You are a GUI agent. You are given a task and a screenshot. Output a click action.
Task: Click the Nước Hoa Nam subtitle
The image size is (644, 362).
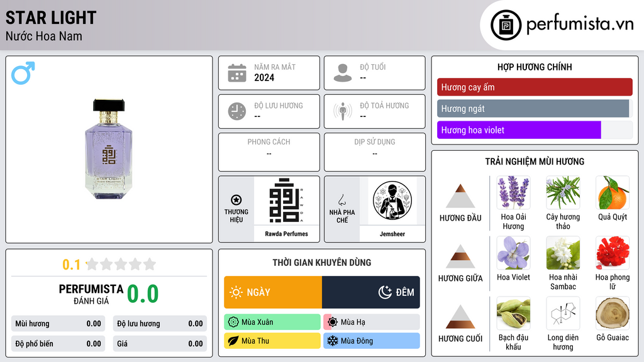pos(44,36)
